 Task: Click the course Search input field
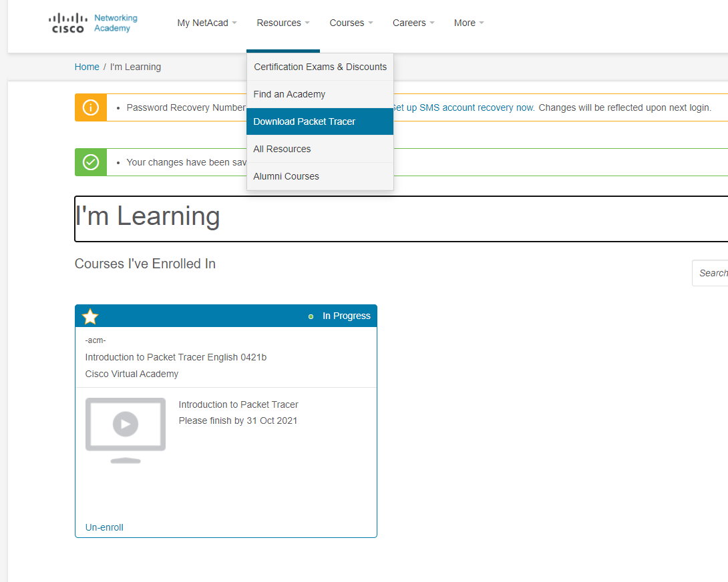(712, 273)
